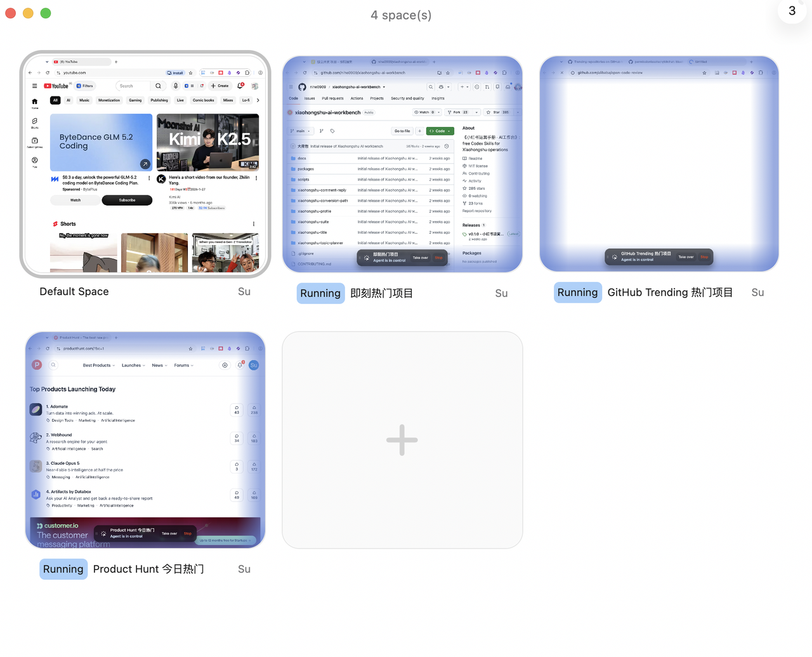Open Shorts from the YouTube sidebar
This screenshot has height=657, width=812.
34,123
